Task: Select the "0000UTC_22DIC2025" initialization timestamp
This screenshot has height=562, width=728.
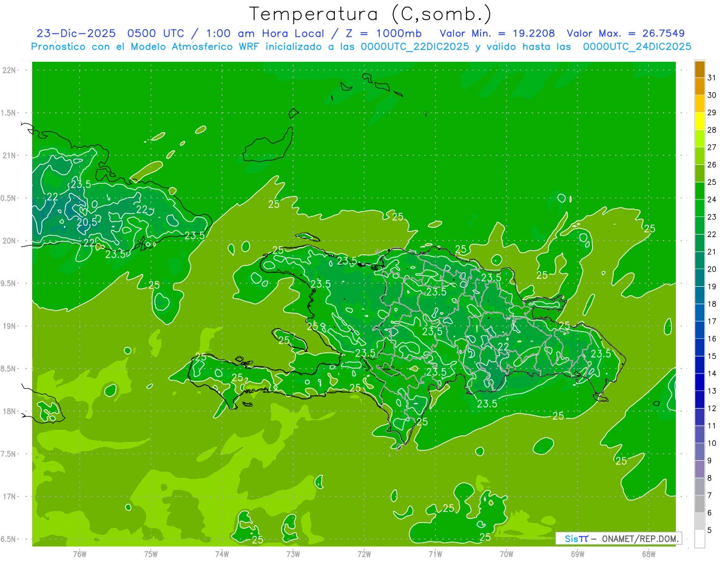Action: coord(415,47)
